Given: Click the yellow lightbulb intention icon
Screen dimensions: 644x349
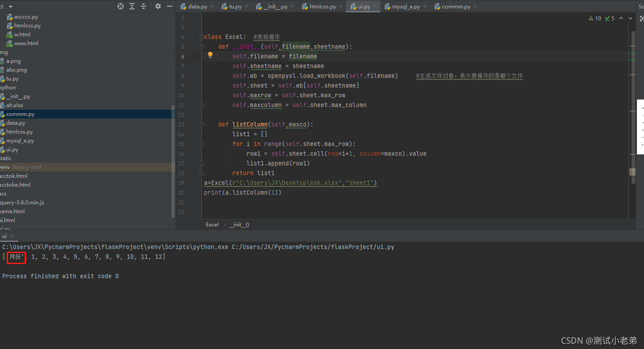Looking at the screenshot, I should click(210, 55).
